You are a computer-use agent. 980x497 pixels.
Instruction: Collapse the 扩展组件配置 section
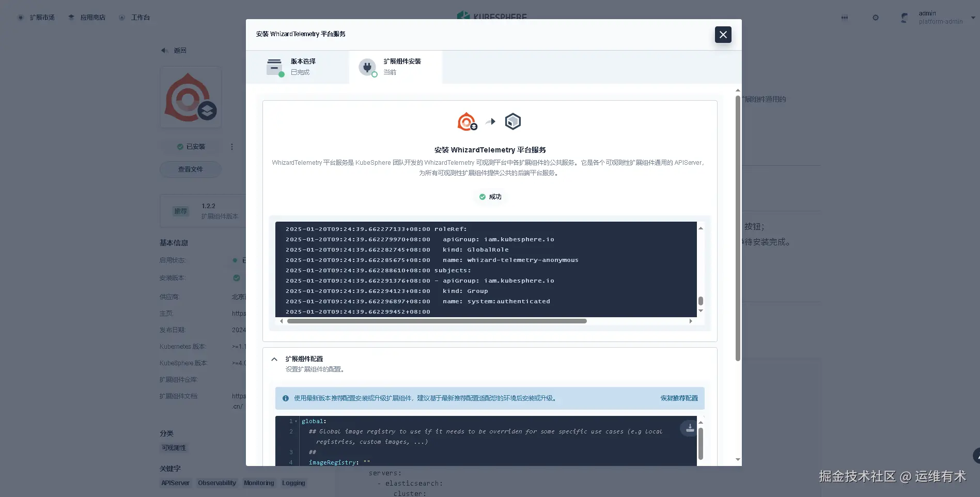(x=274, y=359)
